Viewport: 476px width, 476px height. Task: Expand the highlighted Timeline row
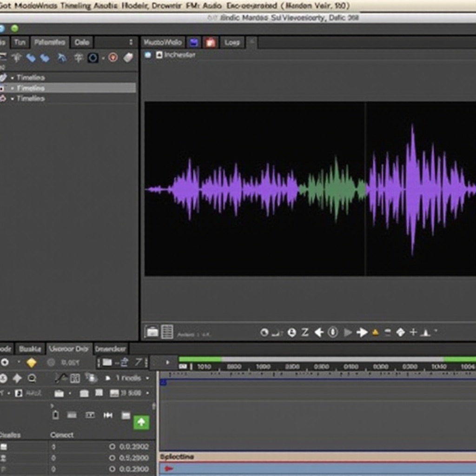(13, 88)
